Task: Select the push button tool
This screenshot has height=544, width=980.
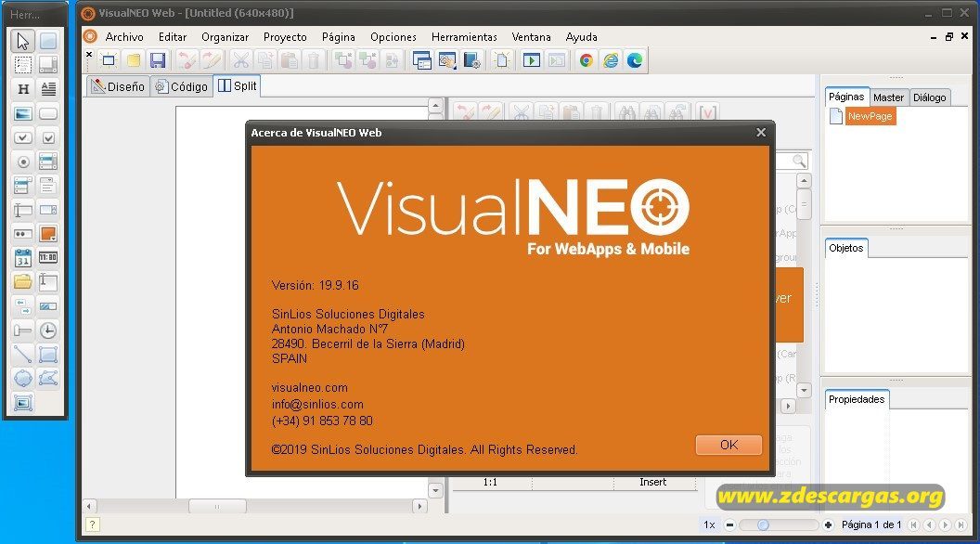Action: 48,114
